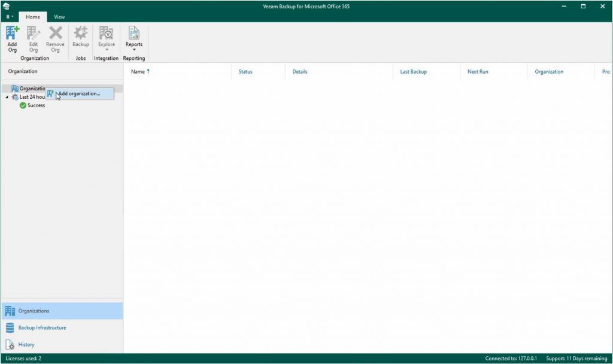Click the Organizations navigation building icon
The height and width of the screenshot is (364, 613).
[x=10, y=311]
